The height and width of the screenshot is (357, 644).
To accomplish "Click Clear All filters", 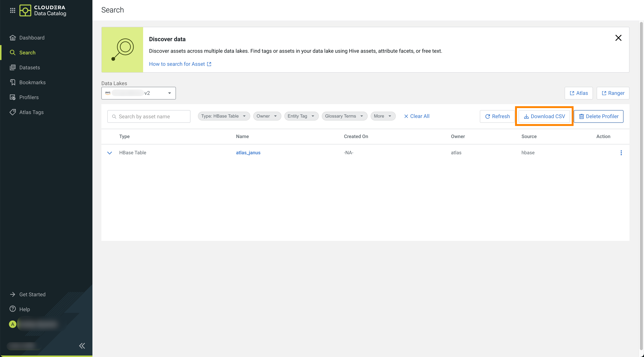I will click(416, 116).
